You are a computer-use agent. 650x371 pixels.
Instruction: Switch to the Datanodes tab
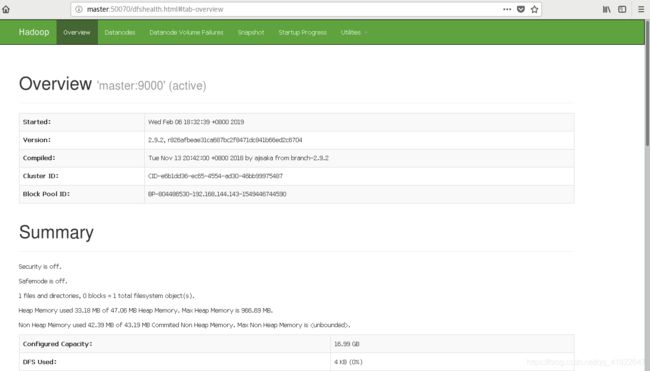(x=120, y=32)
